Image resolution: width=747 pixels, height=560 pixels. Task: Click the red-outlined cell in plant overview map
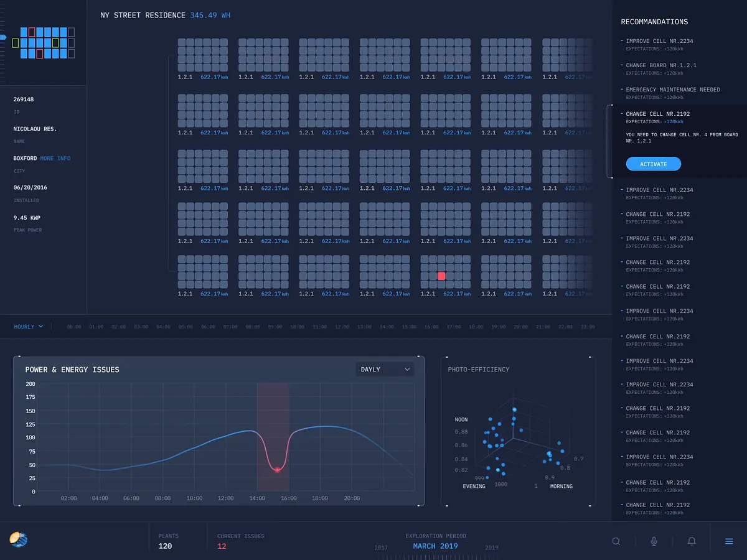(x=32, y=32)
